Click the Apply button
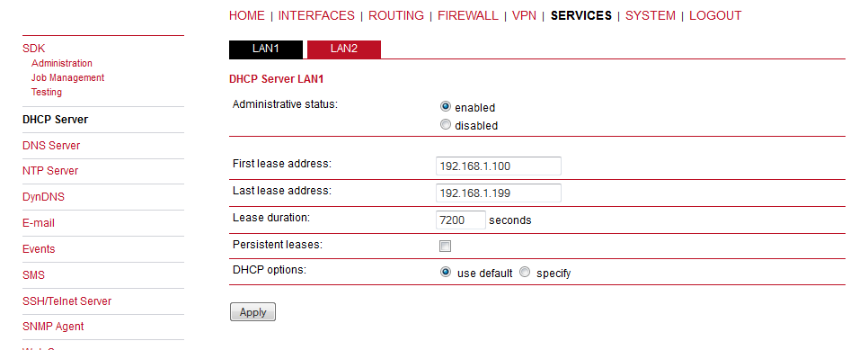Viewport: 868px width, 350px height. point(252,311)
